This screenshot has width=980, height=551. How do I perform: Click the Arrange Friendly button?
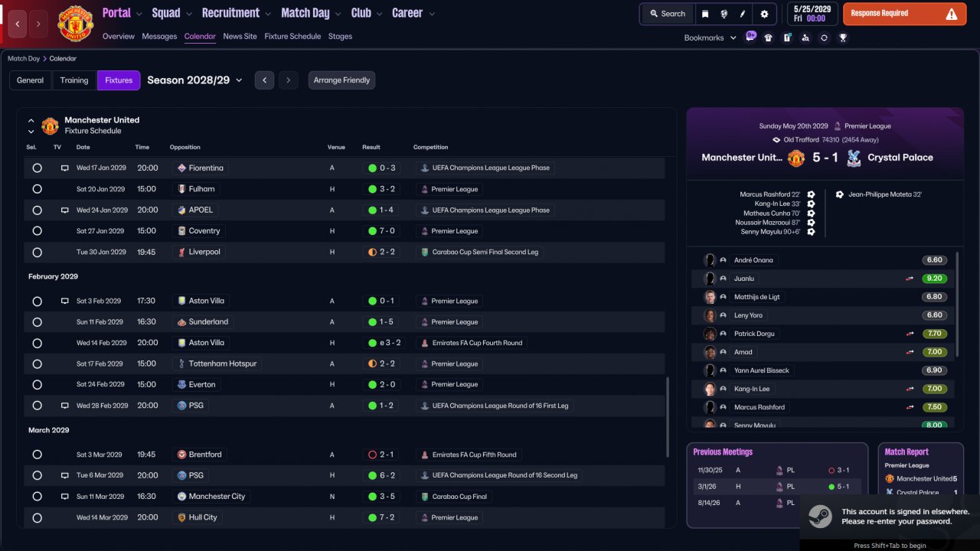[341, 80]
